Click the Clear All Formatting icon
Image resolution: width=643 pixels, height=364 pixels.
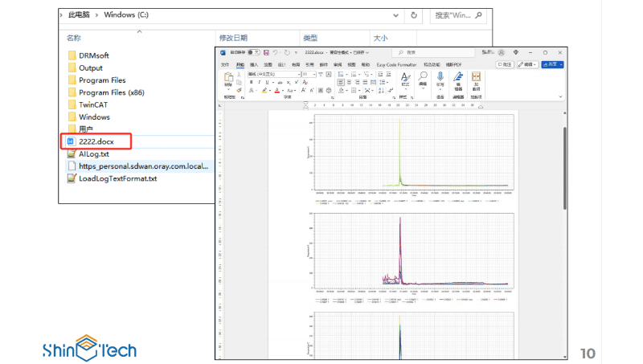click(305, 83)
